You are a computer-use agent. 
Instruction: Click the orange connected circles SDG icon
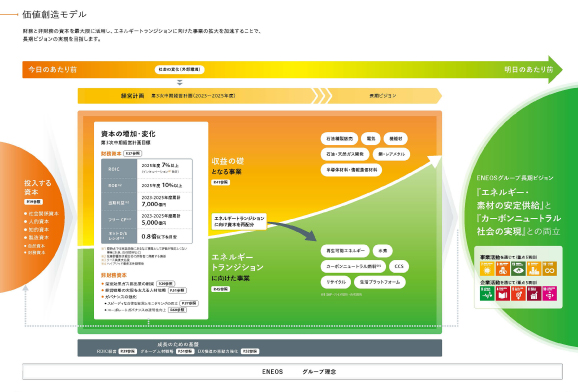[502, 268]
